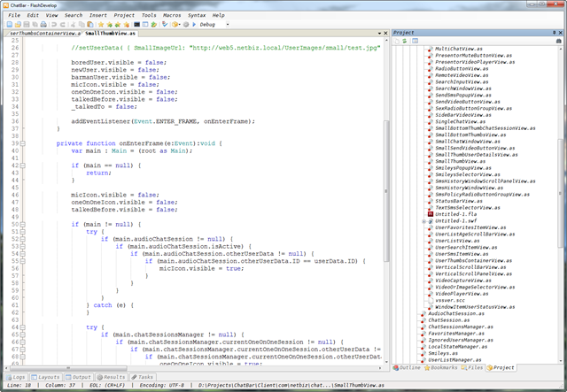Click the window layout toolbar icon
Viewport: 567px width, 392px height.
[145, 25]
